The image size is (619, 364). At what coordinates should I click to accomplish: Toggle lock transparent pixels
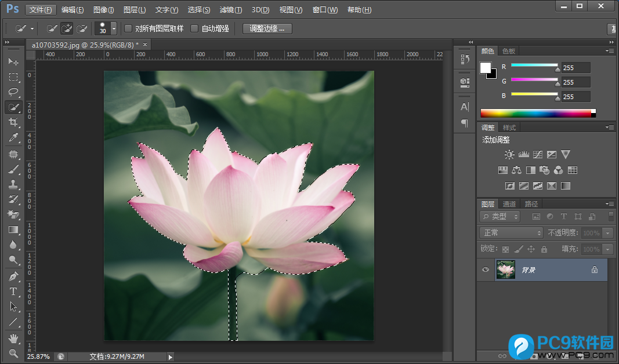tap(505, 249)
